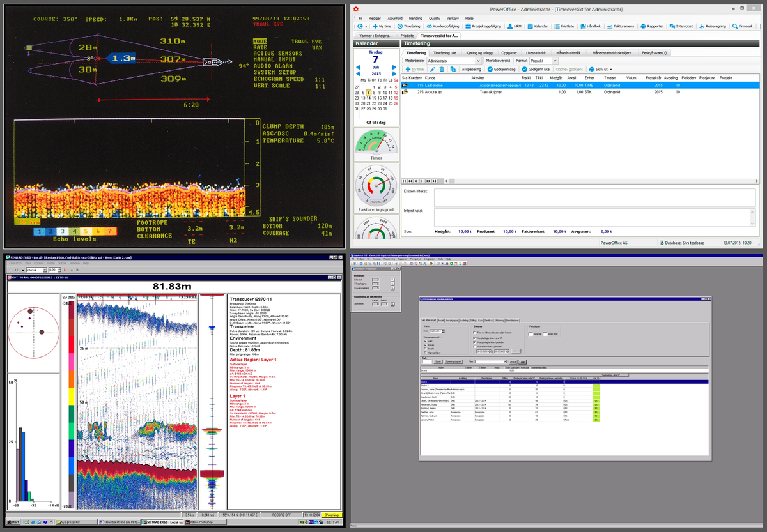This screenshot has width=767, height=532.
Task: Toggle the 'Vis planlagte timer i uke 37' checkbox
Action: pos(474,338)
